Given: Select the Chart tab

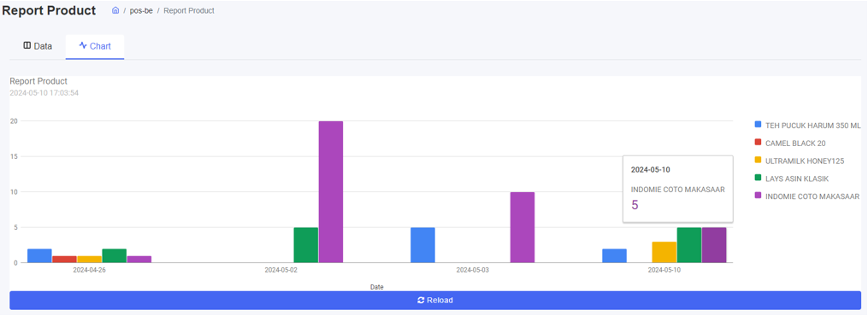Looking at the screenshot, I should (x=95, y=46).
